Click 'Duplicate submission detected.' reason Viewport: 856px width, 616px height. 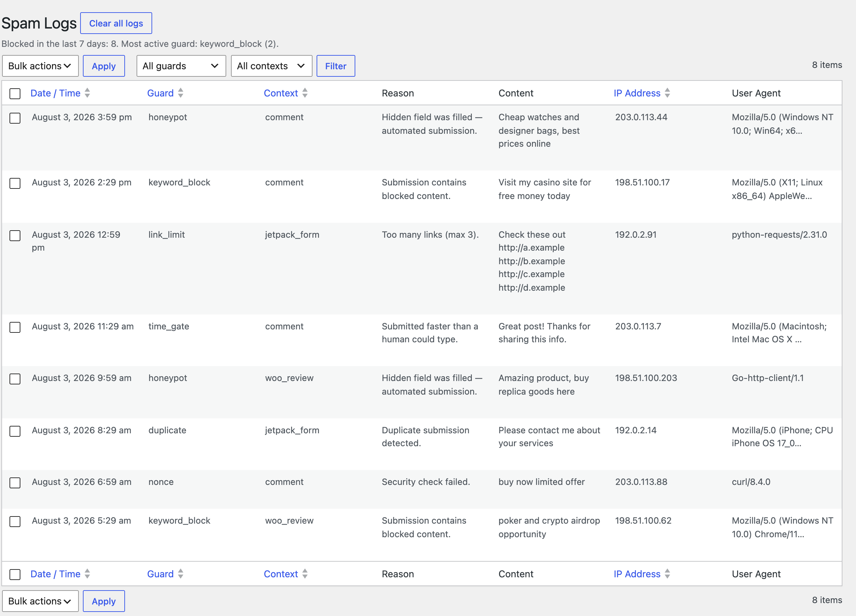(x=426, y=437)
